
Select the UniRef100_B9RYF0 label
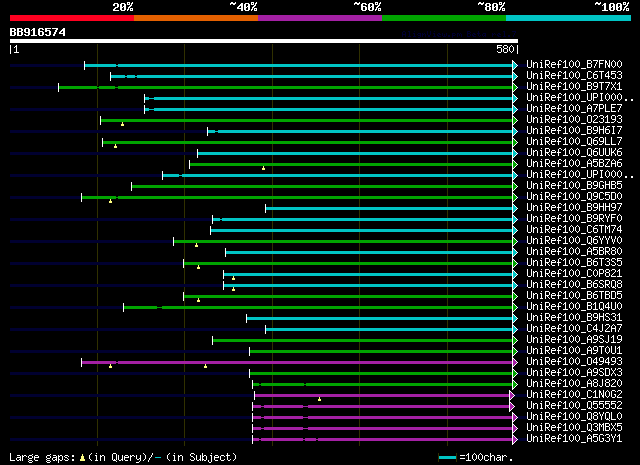coord(574,218)
